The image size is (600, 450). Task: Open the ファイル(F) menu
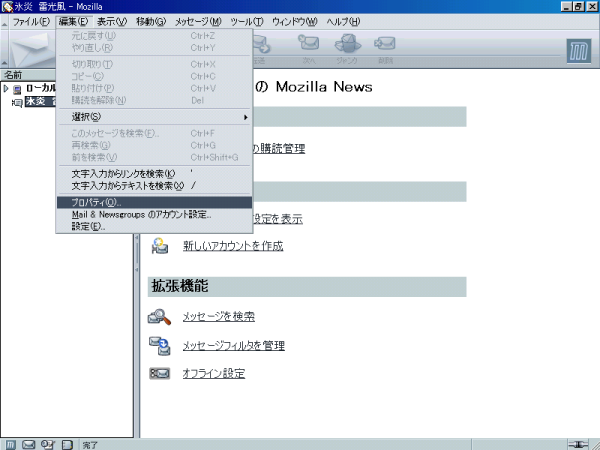[31, 22]
